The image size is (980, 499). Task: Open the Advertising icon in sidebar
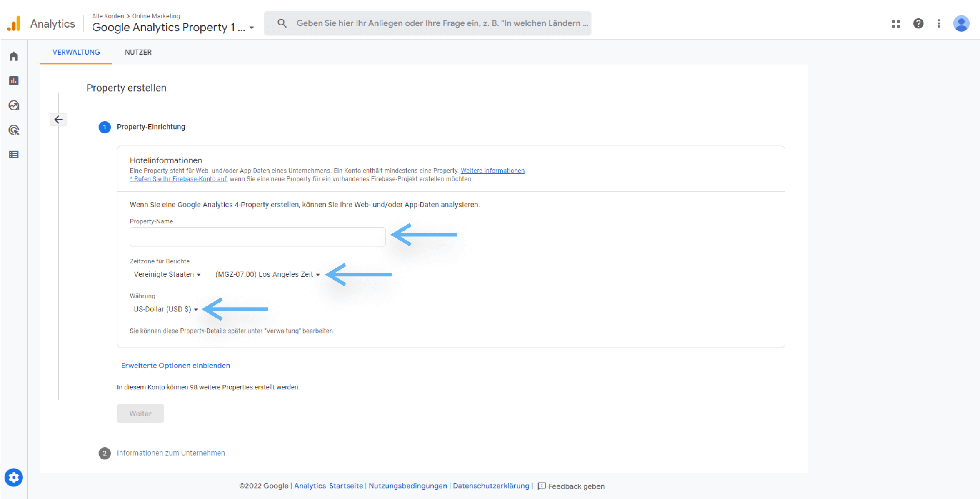point(14,130)
